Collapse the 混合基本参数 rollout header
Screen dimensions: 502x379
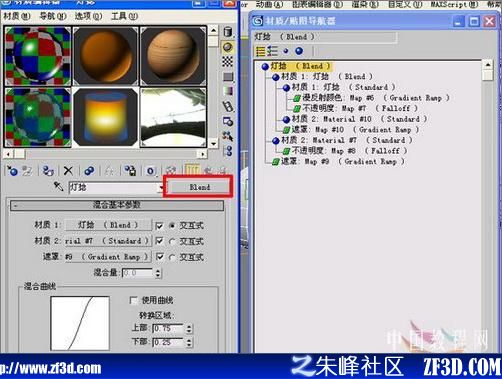tap(117, 205)
